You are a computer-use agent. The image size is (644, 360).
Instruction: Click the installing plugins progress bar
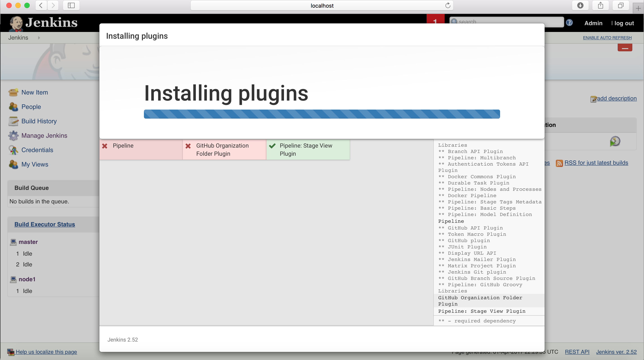point(322,114)
